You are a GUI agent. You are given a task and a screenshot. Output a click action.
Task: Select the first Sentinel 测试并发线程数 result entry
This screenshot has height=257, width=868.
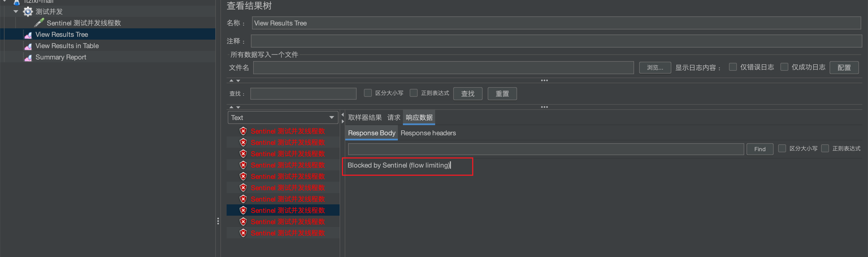click(x=288, y=131)
